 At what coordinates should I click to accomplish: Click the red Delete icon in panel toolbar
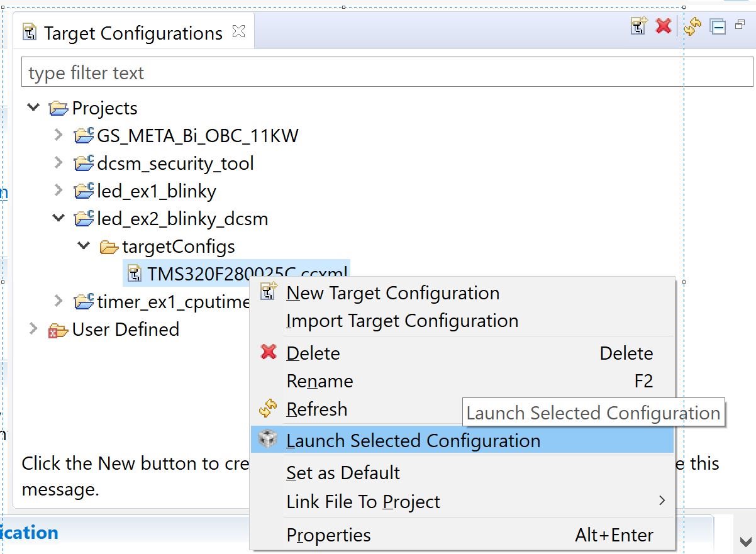(663, 26)
